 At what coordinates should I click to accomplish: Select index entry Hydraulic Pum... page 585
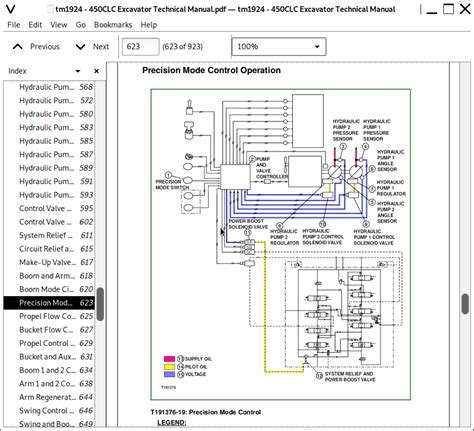49,141
